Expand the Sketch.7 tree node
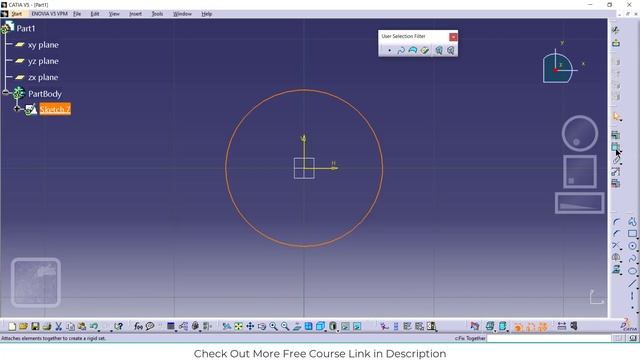 17,109
